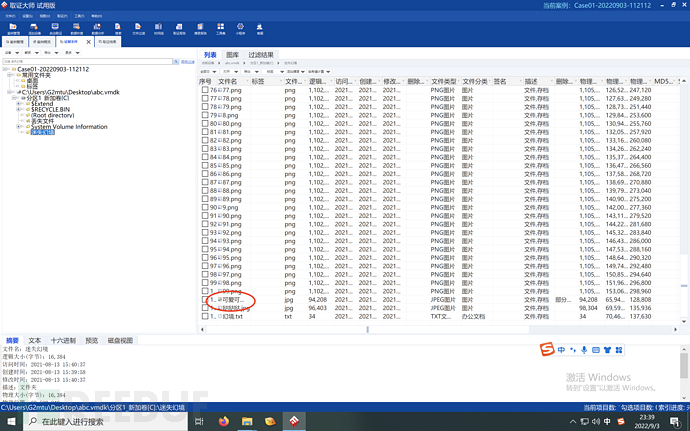
Task: Open the leftmost 全部 dropdown above the file list
Action: (208, 71)
